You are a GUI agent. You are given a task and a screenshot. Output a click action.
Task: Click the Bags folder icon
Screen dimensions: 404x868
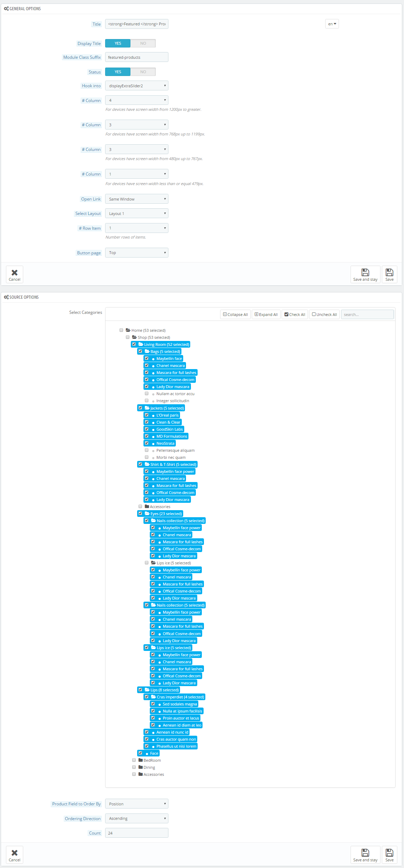147,351
